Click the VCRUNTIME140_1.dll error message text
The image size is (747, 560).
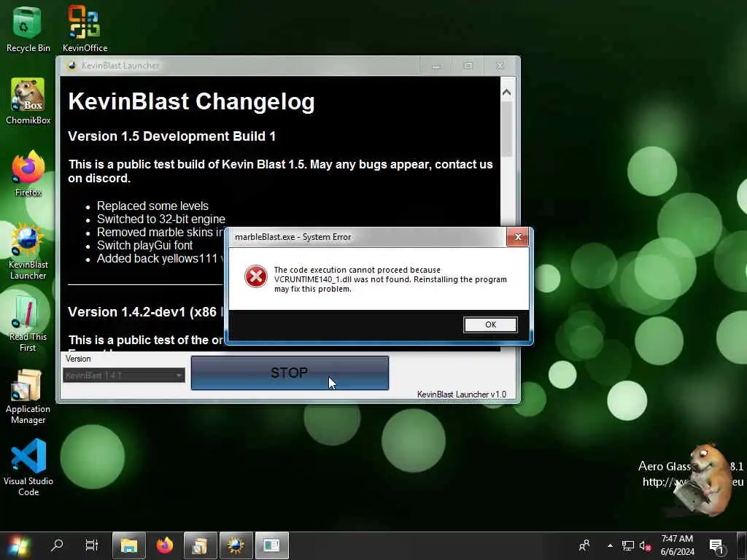pyautogui.click(x=390, y=279)
